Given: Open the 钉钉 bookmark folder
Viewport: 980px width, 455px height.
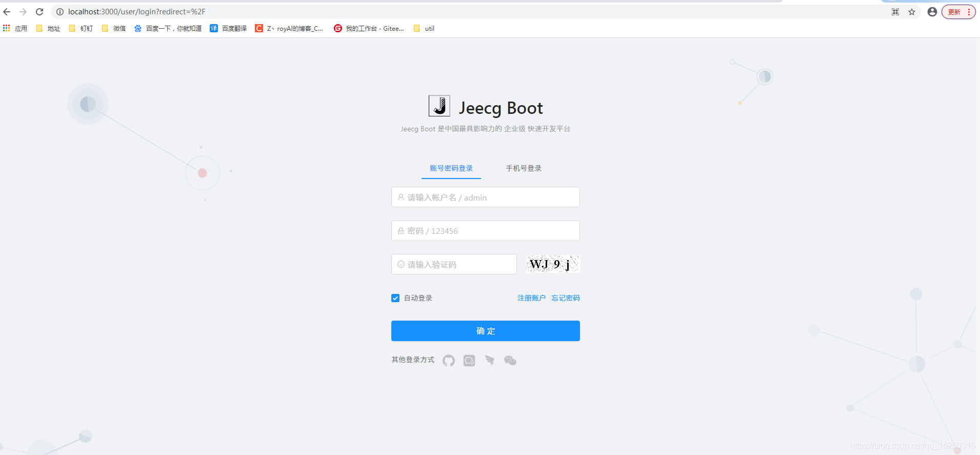Looking at the screenshot, I should point(81,29).
